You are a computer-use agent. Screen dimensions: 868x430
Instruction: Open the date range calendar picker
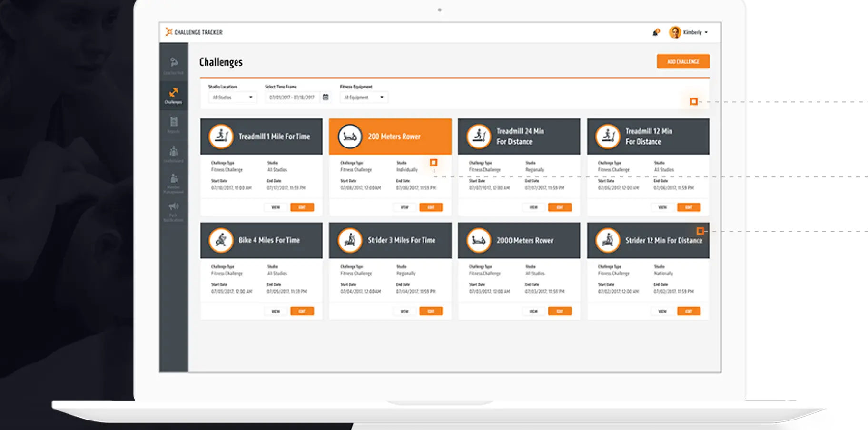click(x=325, y=97)
